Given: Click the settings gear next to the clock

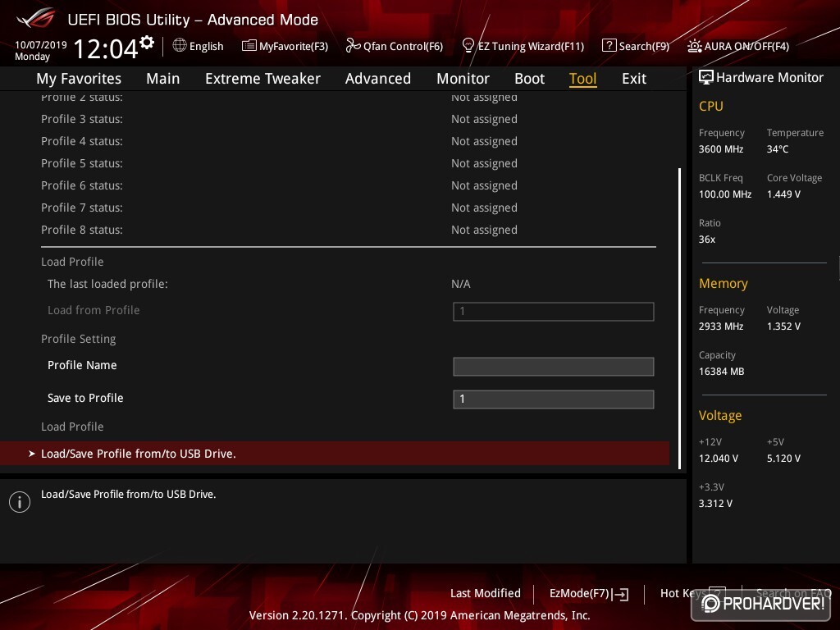Looking at the screenshot, I should click(147, 43).
